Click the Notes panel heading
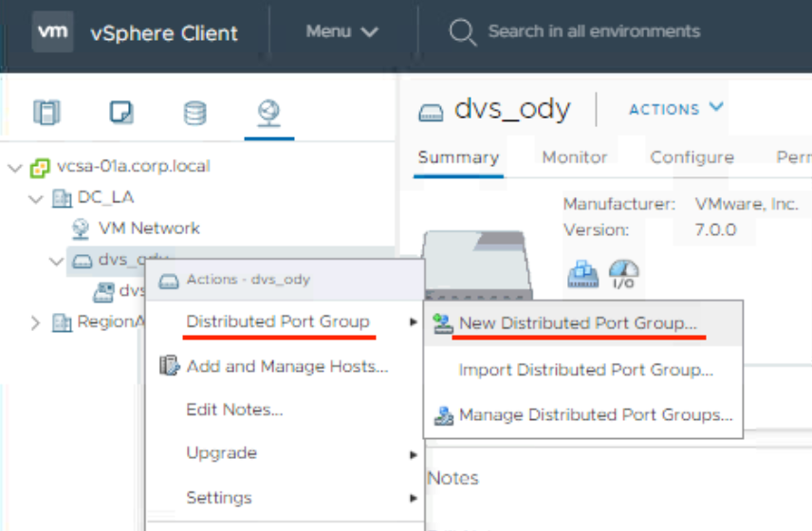Screen dimensions: 812x531 tap(452, 478)
